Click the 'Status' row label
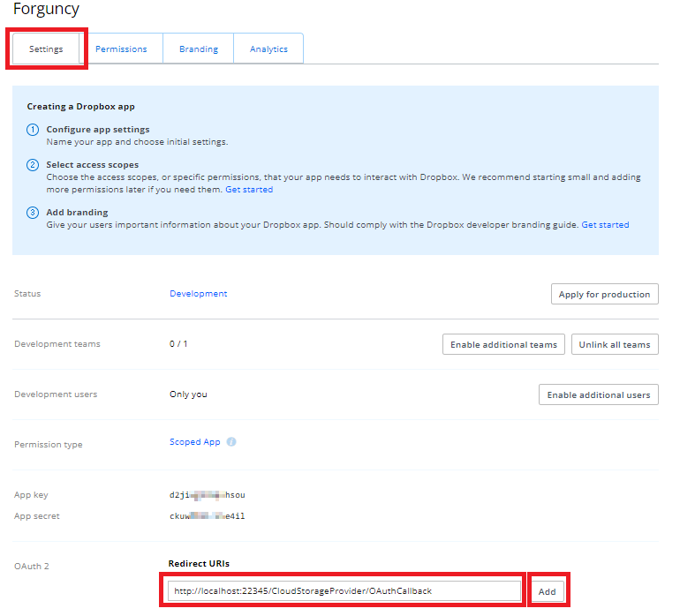Image resolution: width=680 pixels, height=616 pixels. 27,294
